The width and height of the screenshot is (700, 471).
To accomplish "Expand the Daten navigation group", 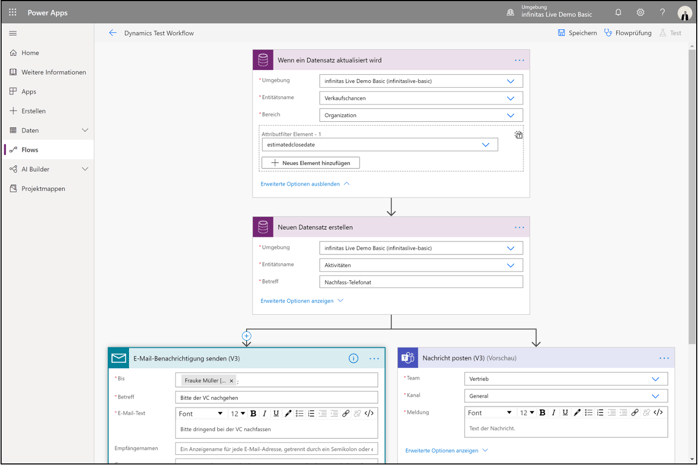I will click(x=85, y=130).
